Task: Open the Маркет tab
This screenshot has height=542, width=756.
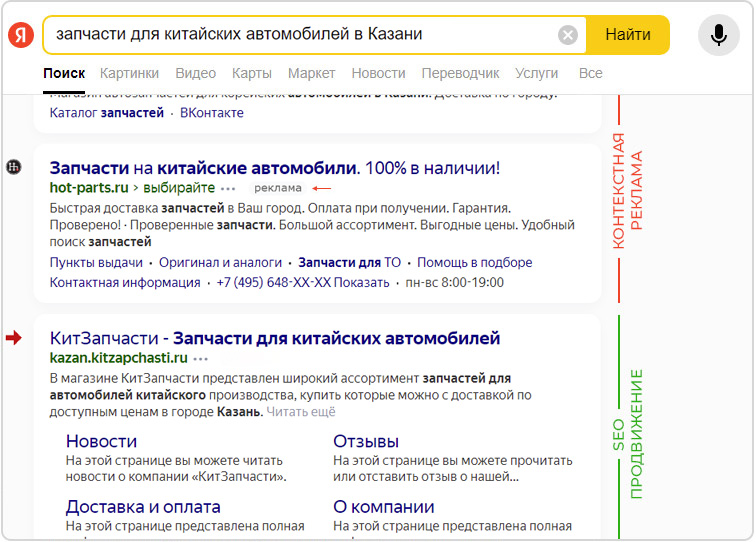Action: (311, 73)
